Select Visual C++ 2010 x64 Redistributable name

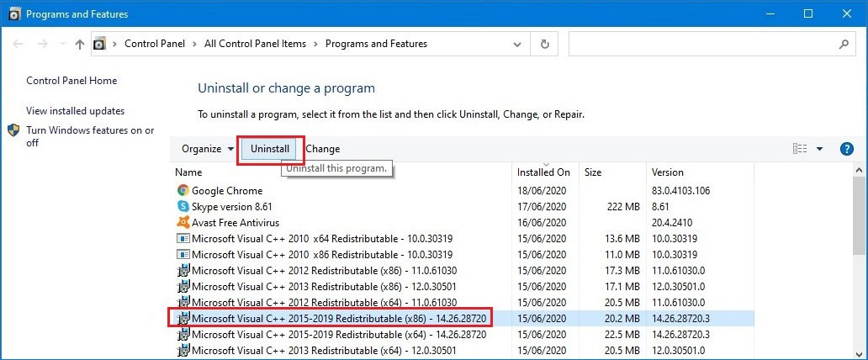(x=322, y=239)
